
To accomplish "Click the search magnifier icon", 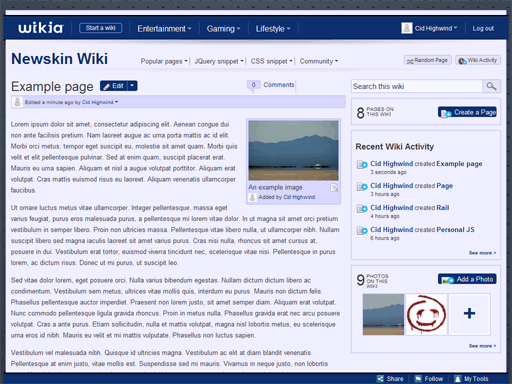I will pyautogui.click(x=491, y=86).
